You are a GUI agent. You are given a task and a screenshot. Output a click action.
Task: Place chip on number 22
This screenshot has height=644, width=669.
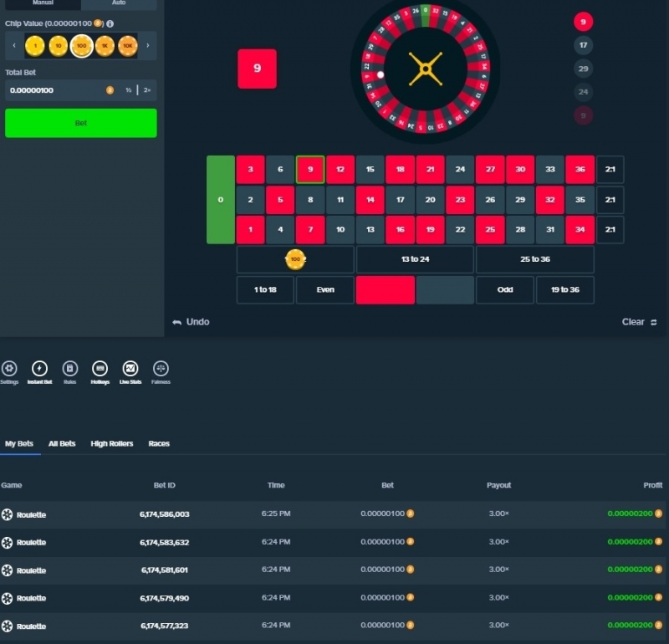[x=460, y=230]
